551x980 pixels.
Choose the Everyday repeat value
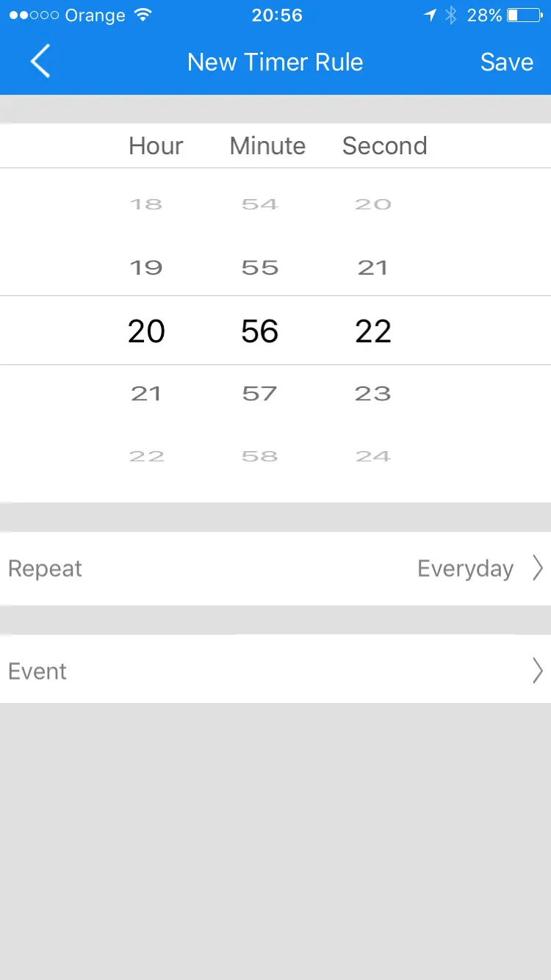tap(465, 569)
